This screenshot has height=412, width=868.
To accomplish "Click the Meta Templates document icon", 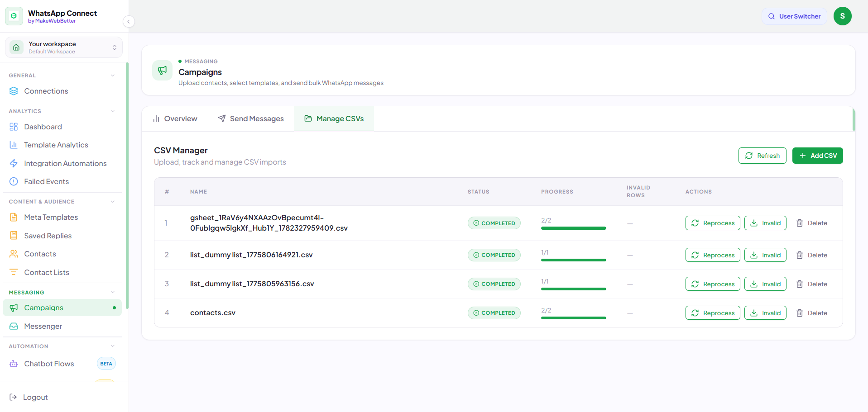I will tap(14, 217).
